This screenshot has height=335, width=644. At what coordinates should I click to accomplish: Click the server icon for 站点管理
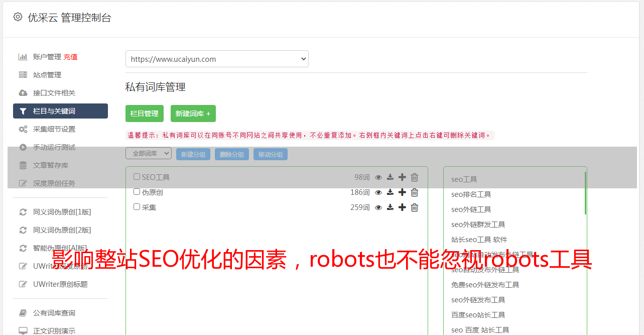click(x=23, y=75)
